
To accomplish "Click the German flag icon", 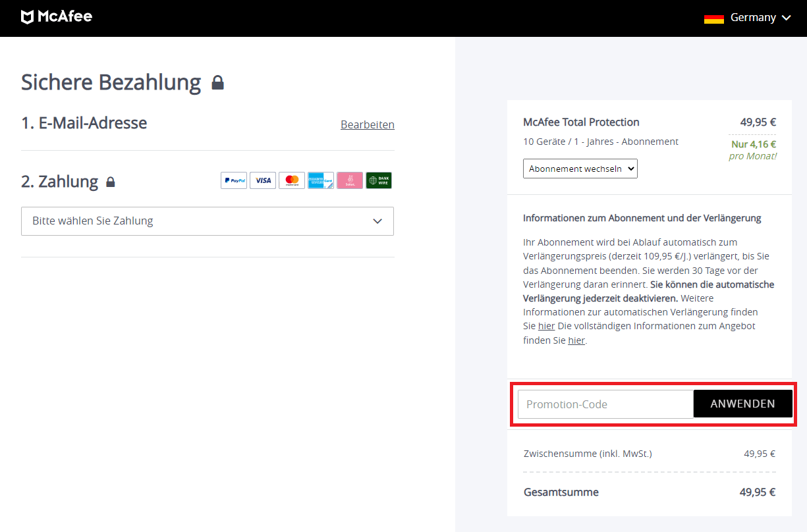I will (714, 18).
